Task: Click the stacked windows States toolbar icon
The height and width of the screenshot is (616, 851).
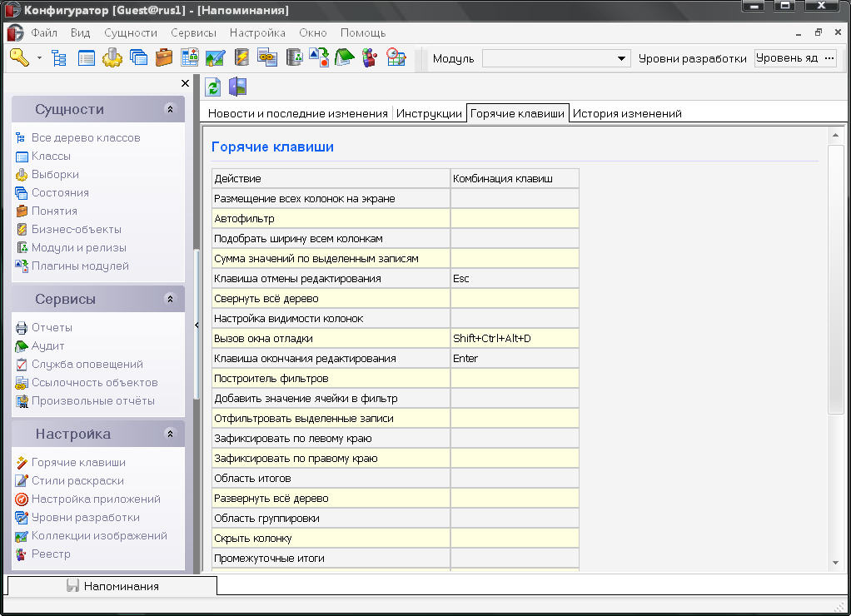Action: point(138,57)
